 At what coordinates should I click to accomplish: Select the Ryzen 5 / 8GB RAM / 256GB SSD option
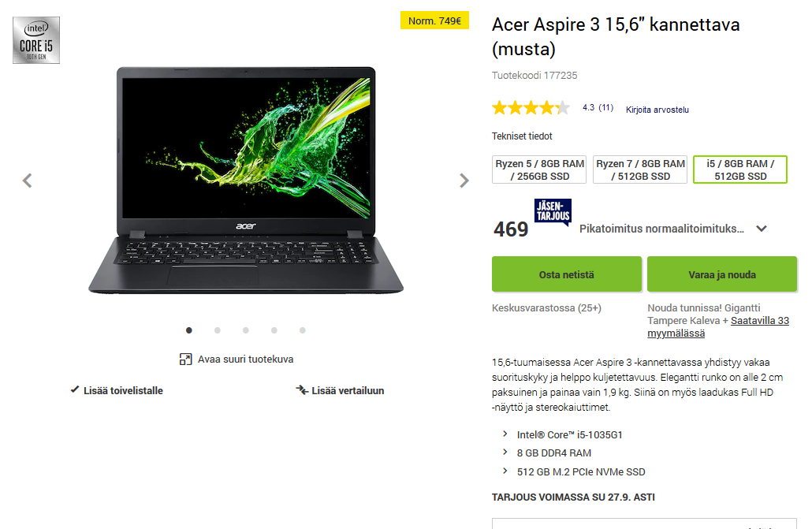point(539,170)
